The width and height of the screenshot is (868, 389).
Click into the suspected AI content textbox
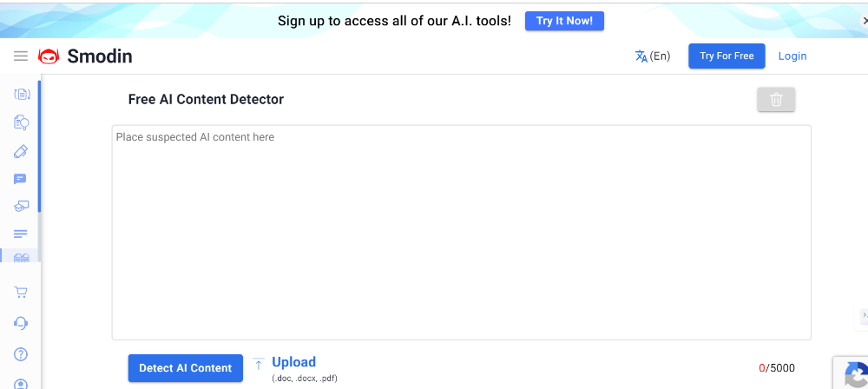click(461, 233)
